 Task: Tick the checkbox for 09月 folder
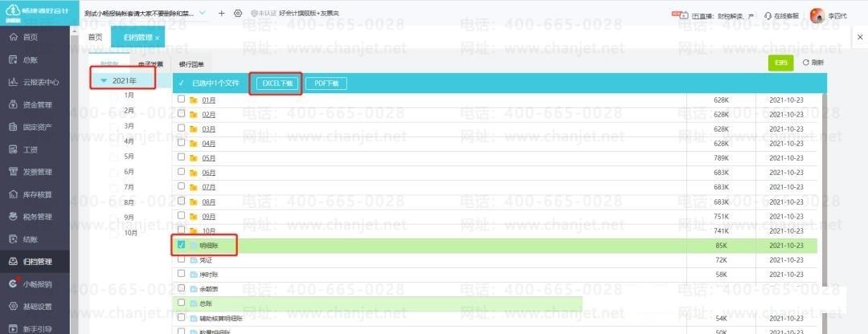[181, 215]
